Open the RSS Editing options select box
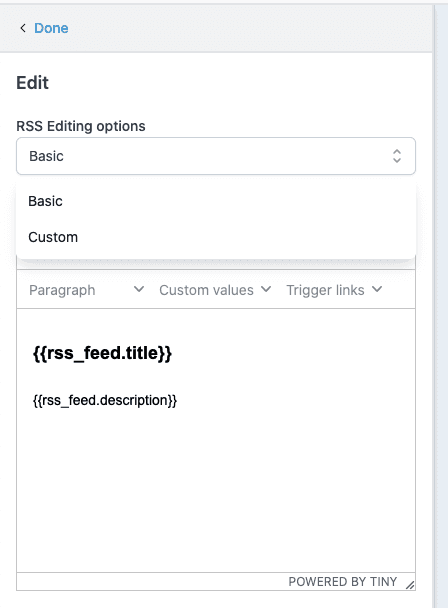448x608 pixels. (x=216, y=156)
